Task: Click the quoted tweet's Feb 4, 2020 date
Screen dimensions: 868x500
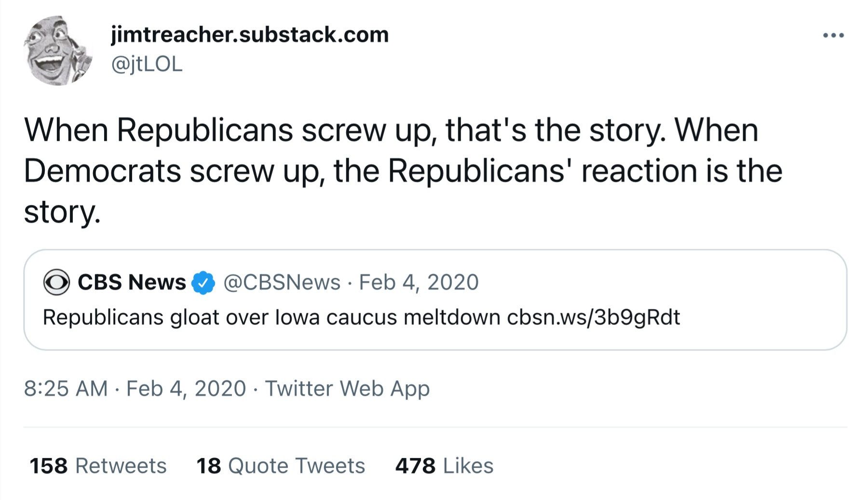Action: coord(419,282)
